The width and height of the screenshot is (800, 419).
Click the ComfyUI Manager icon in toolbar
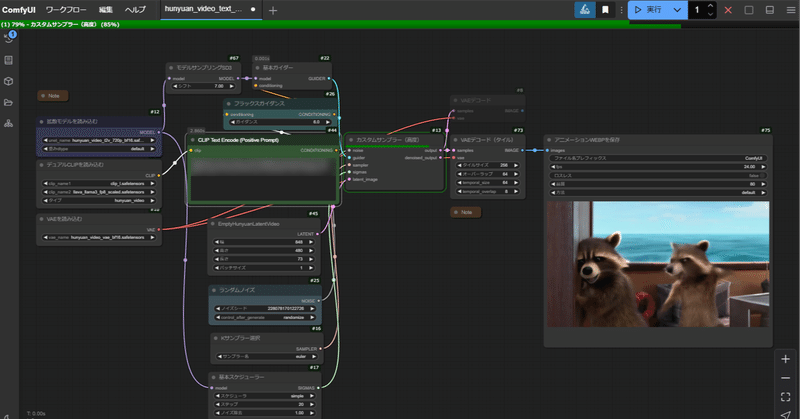585,10
